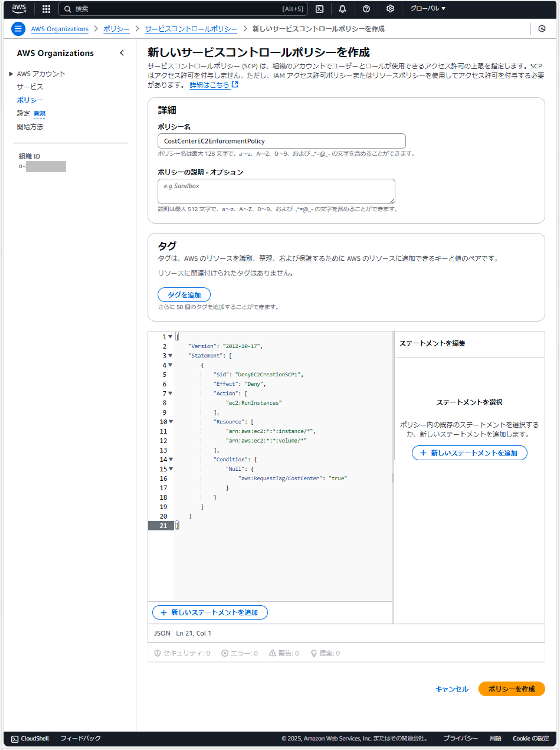This screenshot has height=750, width=560.
Task: Click the hexagon icon right of breadcrumbs
Action: point(541,29)
